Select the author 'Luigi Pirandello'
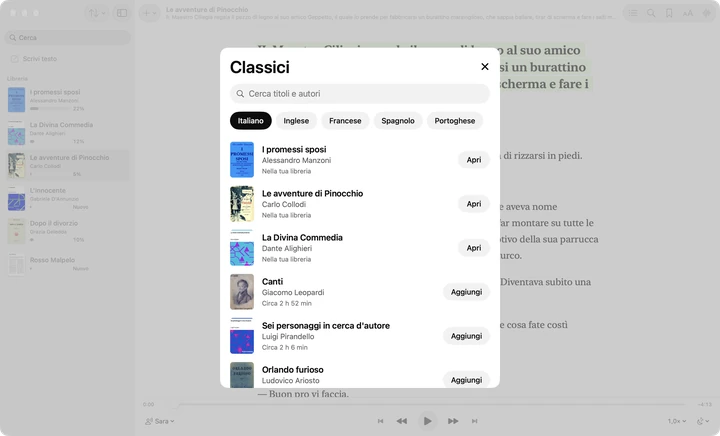 [288, 336]
